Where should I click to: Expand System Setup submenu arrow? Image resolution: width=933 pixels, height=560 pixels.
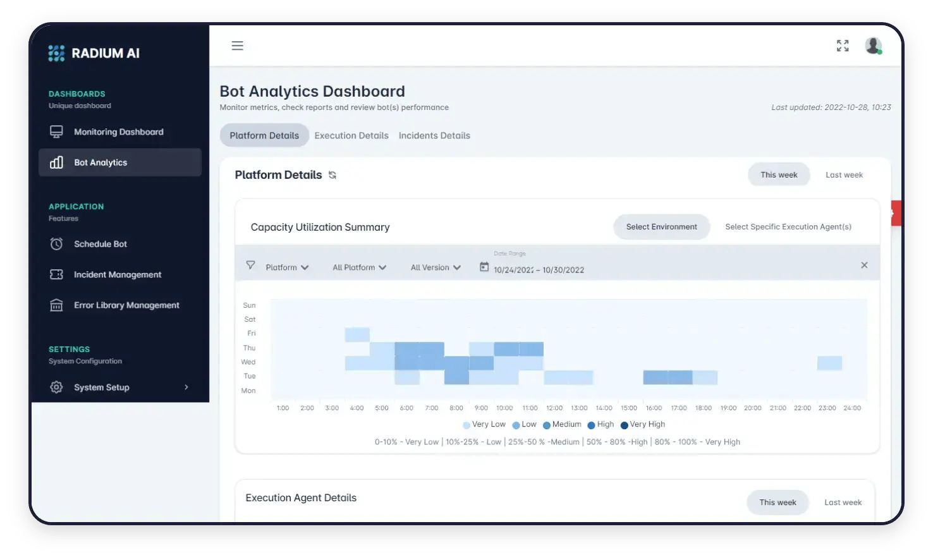pyautogui.click(x=186, y=387)
